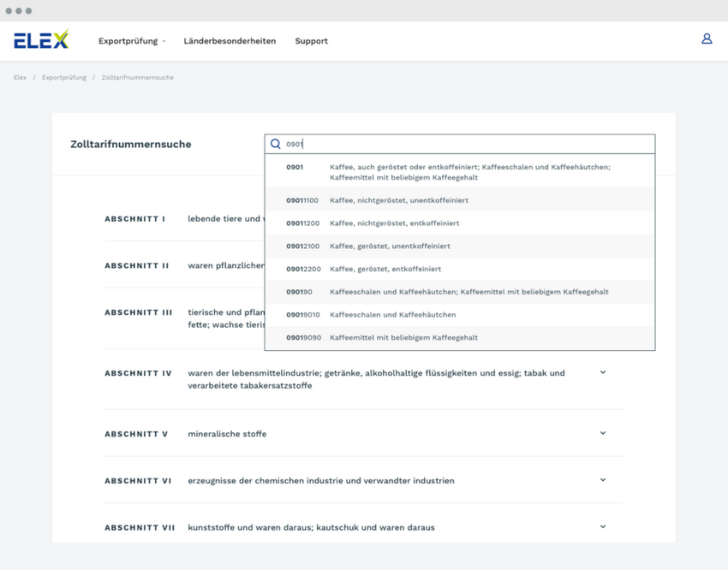The image size is (728, 570).
Task: Open the Exportprüfung dropdown menu
Action: (132, 41)
